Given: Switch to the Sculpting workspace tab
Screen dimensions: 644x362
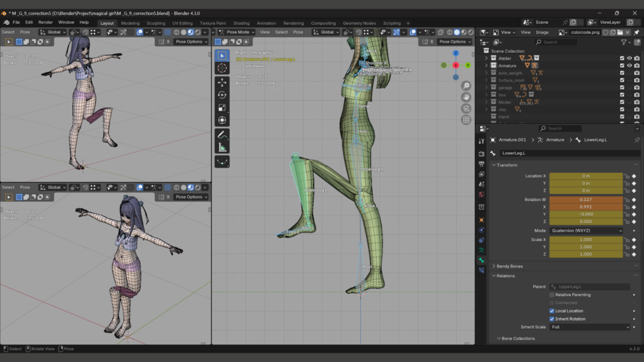Looking at the screenshot, I should 155,23.
